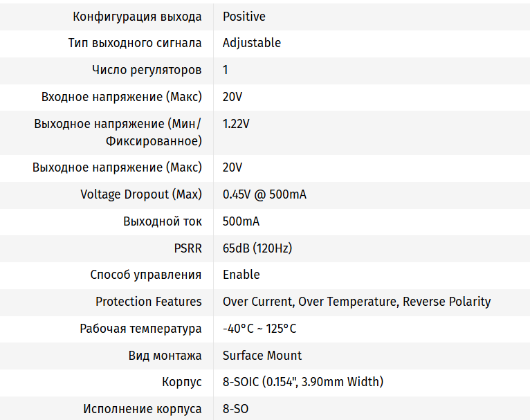The height and width of the screenshot is (420, 530).
Task: Click the 'Тип выходного сигнала' label
Action: (135, 43)
